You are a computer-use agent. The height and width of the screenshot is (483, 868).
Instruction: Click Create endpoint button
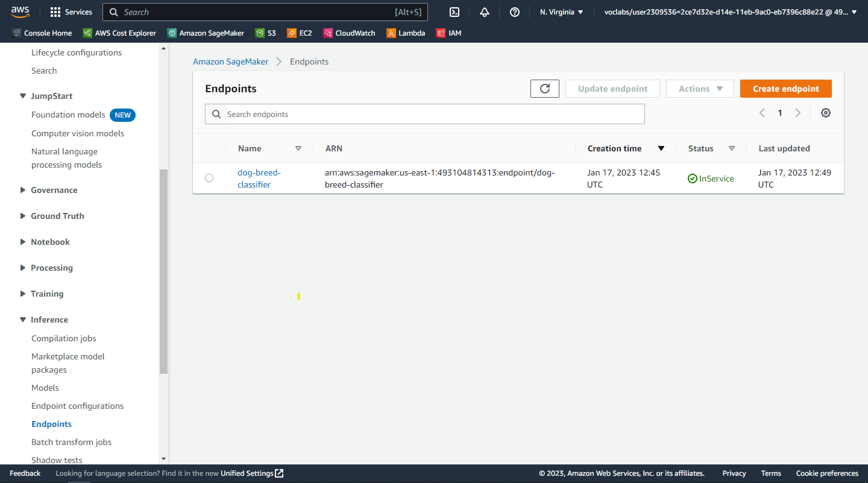pyautogui.click(x=786, y=89)
